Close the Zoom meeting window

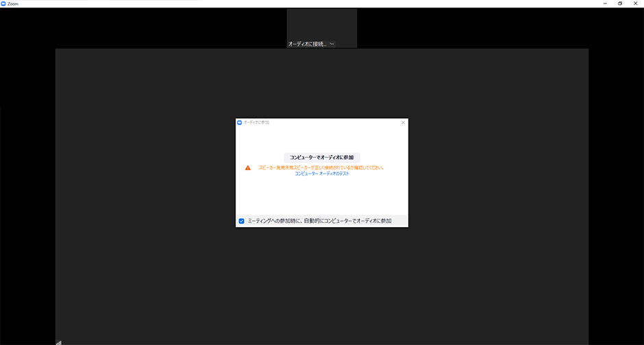click(x=636, y=3)
